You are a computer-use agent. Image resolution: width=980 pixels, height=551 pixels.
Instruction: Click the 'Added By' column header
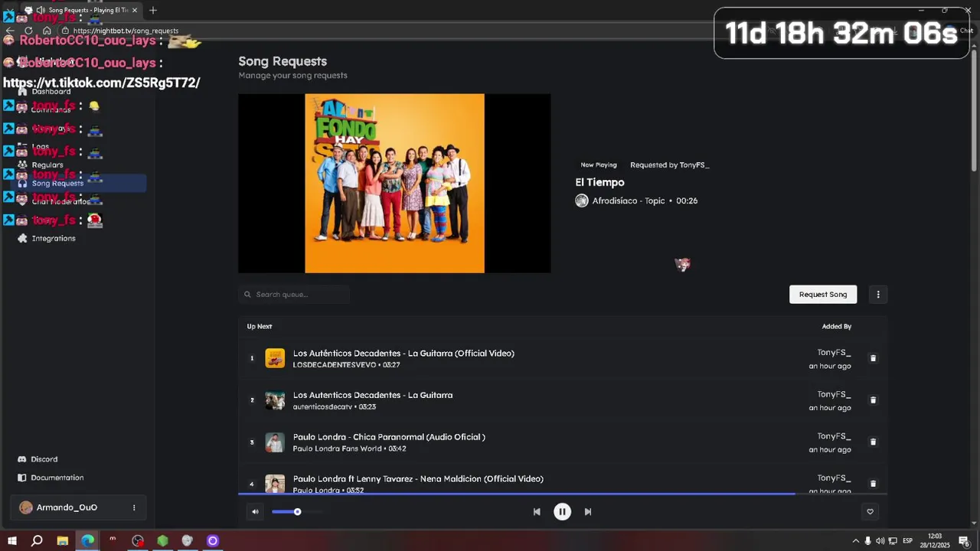tap(836, 326)
